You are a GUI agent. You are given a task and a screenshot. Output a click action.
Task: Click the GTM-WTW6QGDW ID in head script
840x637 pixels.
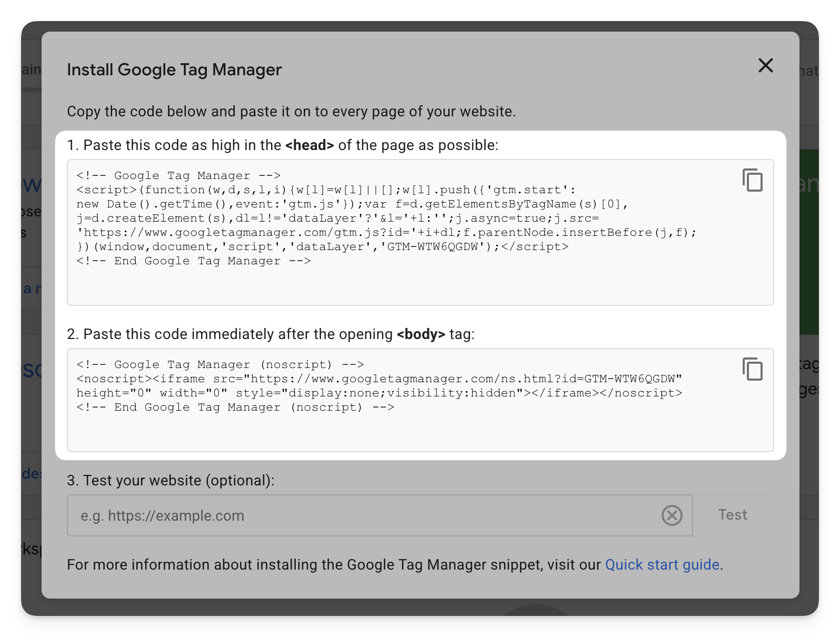(432, 247)
